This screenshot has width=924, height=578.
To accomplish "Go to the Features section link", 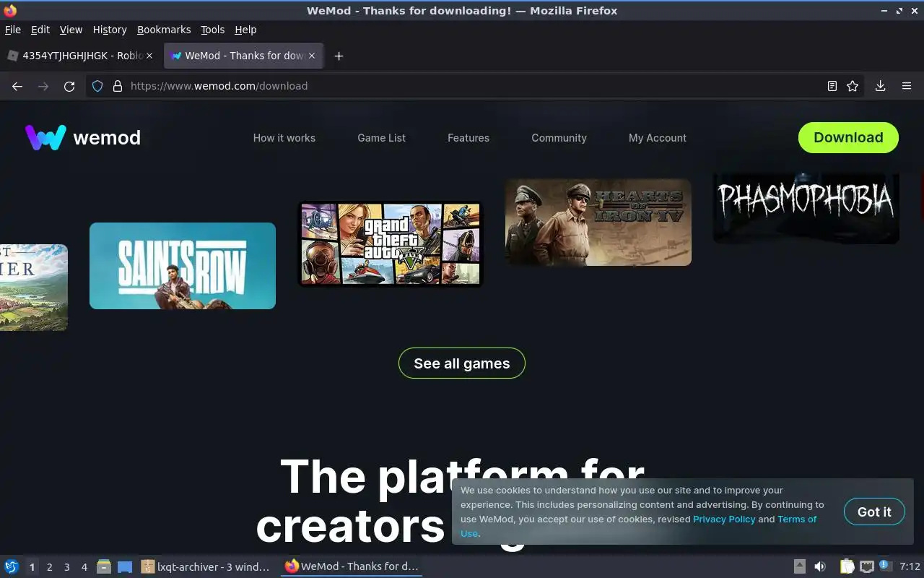I will pyautogui.click(x=468, y=138).
